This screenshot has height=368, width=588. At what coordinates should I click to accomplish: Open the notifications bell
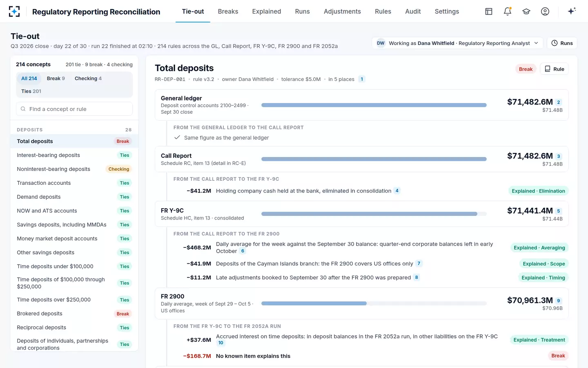click(x=508, y=11)
